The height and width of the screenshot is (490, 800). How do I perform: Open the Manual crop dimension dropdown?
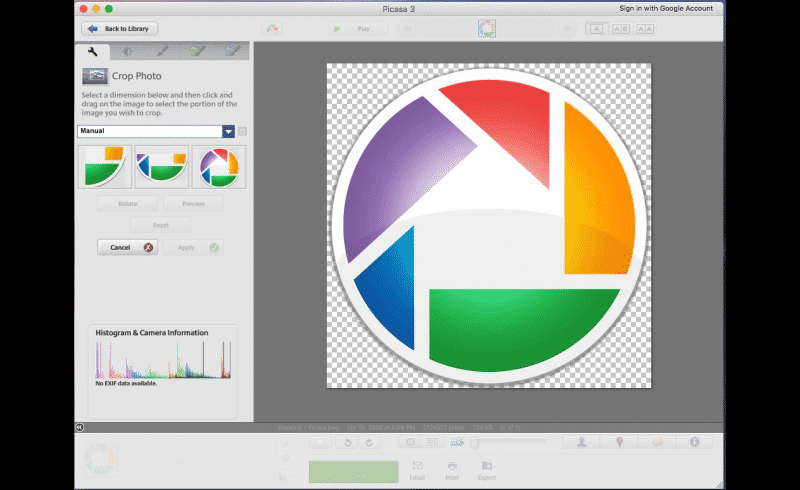[x=156, y=131]
